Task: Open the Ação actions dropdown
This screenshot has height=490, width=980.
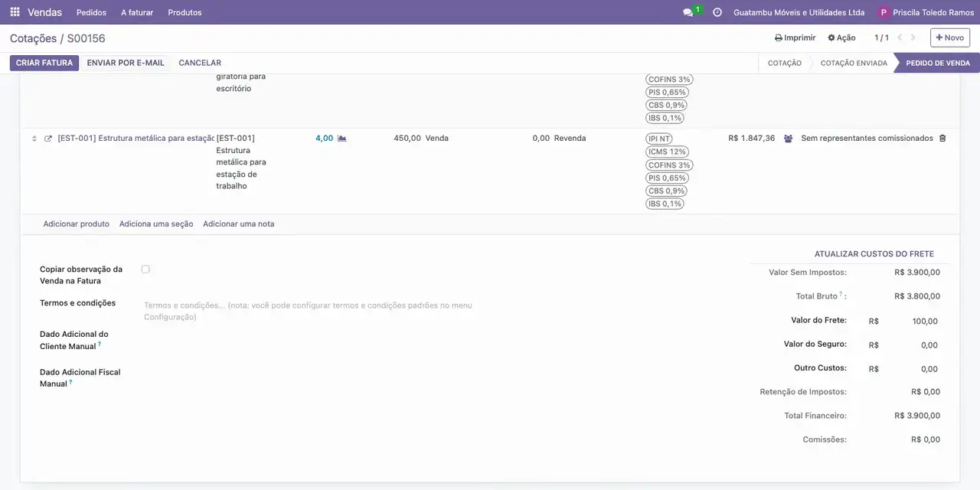Action: pos(841,38)
